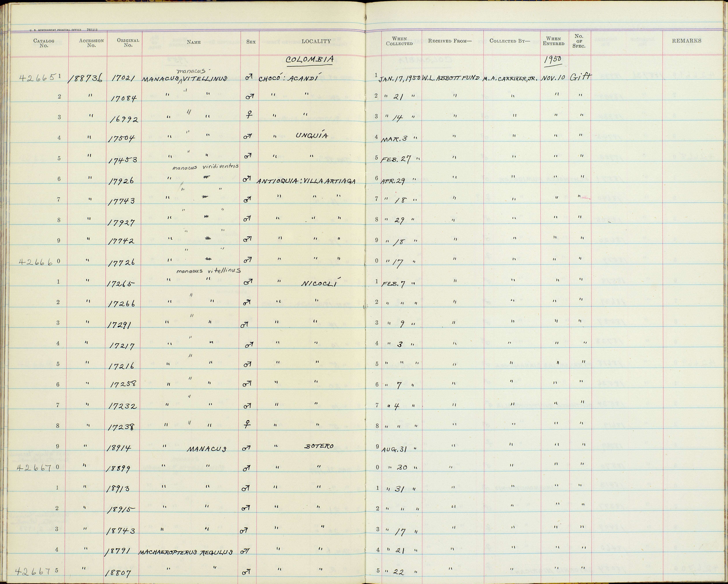Click locality 'BOTERO'
Screen dimensions: 728x584
(319, 446)
